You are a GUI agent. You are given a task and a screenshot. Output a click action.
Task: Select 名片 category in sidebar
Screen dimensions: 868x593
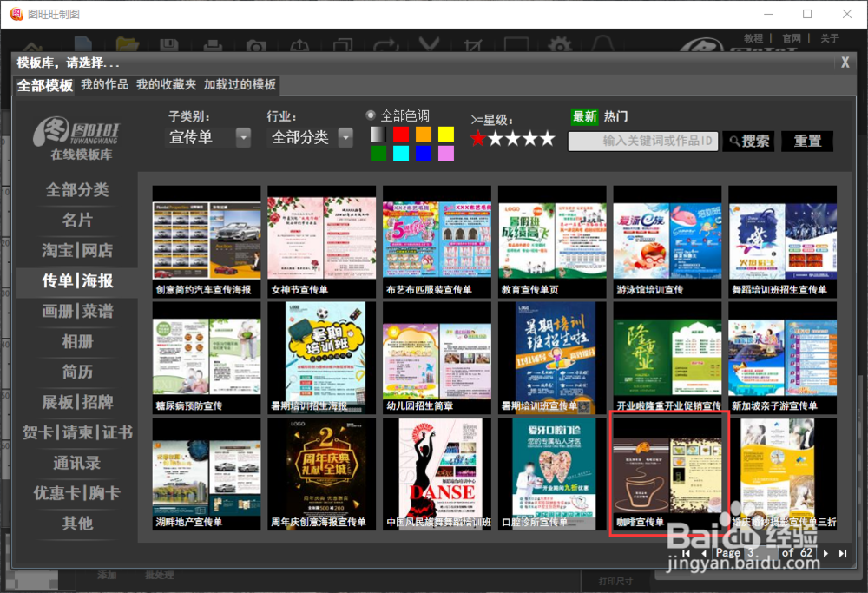coord(77,221)
